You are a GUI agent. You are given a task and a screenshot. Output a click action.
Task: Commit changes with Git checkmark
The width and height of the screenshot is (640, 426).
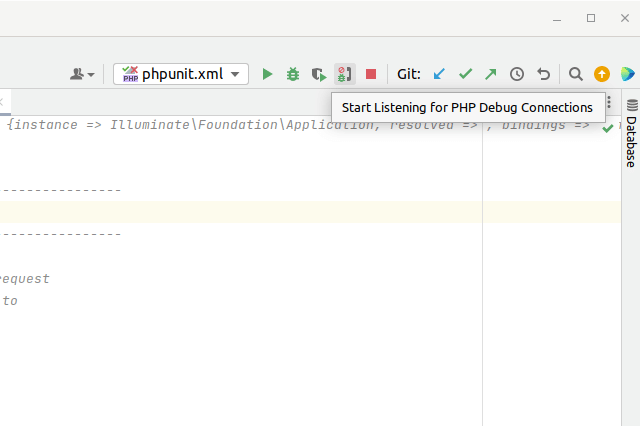465,74
